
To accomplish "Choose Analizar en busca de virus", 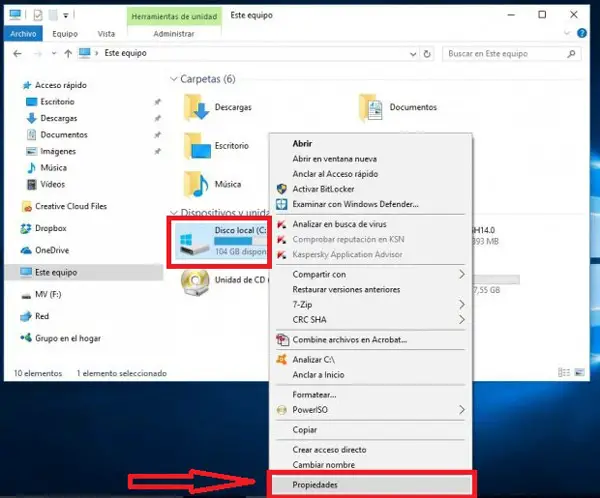I will click(339, 224).
